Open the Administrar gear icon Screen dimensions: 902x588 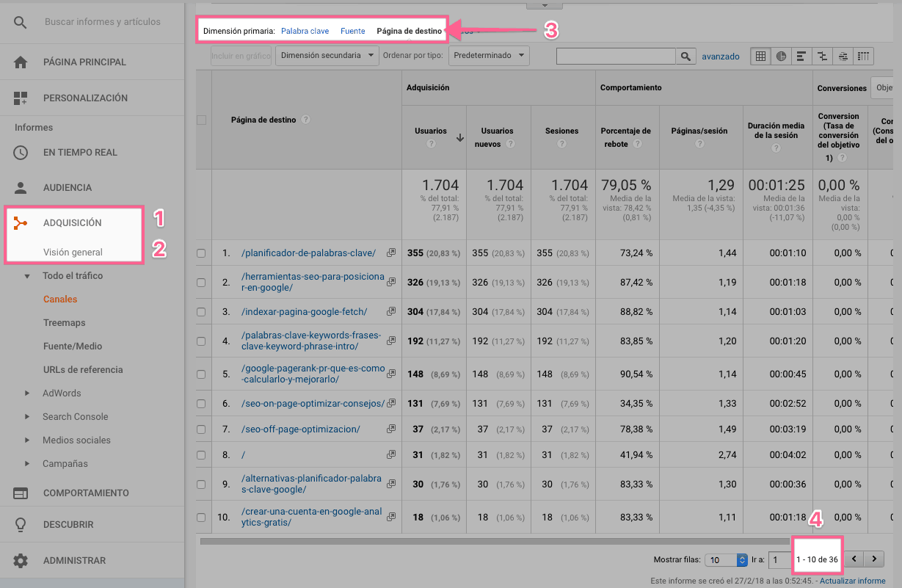[x=21, y=561]
